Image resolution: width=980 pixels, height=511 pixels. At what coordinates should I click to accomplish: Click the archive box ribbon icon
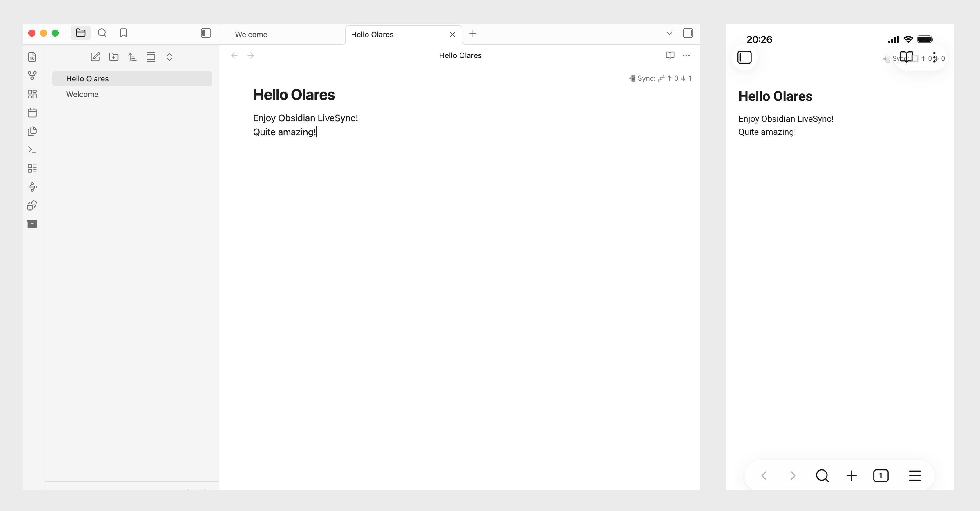pyautogui.click(x=32, y=224)
